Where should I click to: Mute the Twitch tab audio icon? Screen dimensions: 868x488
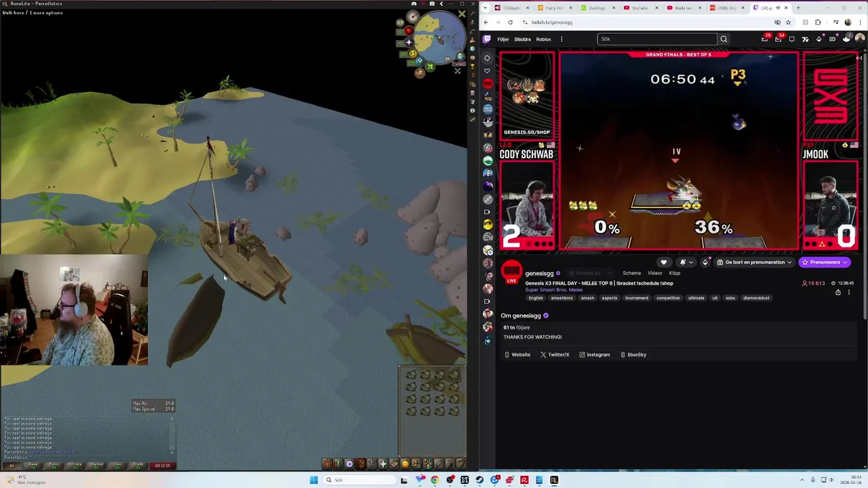pyautogui.click(x=778, y=7)
